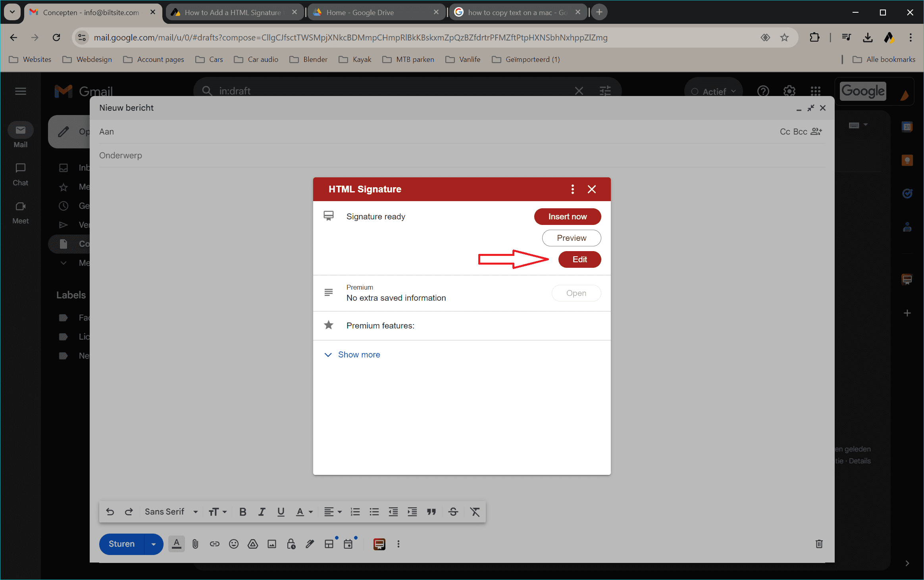This screenshot has height=580, width=924.
Task: Open the Vanlife bookmarks folder
Action: point(463,60)
